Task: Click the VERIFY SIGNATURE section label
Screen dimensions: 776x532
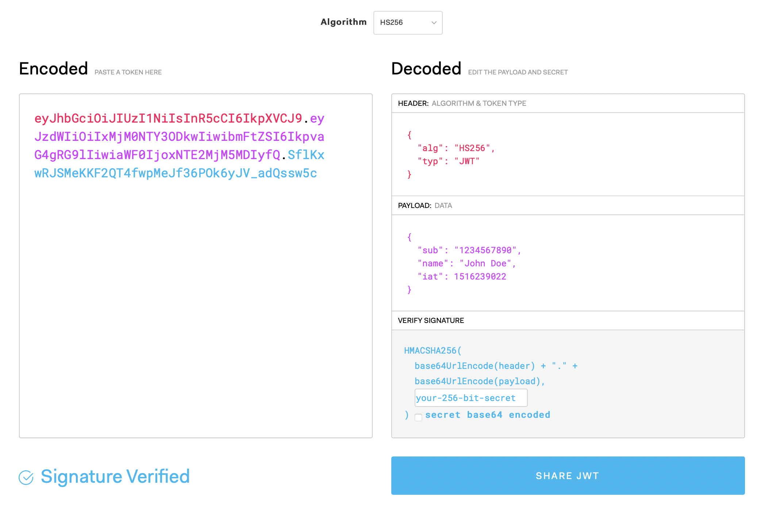Action: [x=431, y=320]
